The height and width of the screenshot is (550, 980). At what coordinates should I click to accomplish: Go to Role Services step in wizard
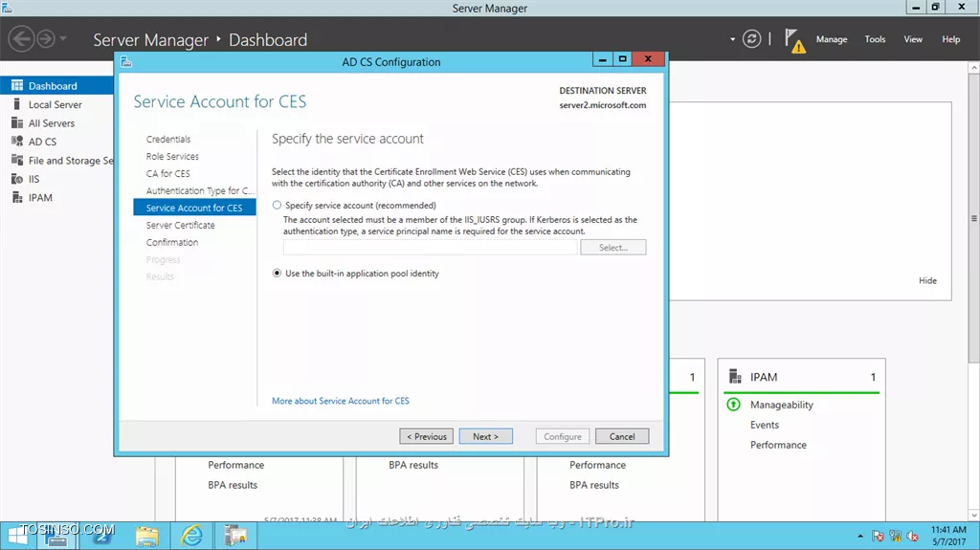(172, 156)
